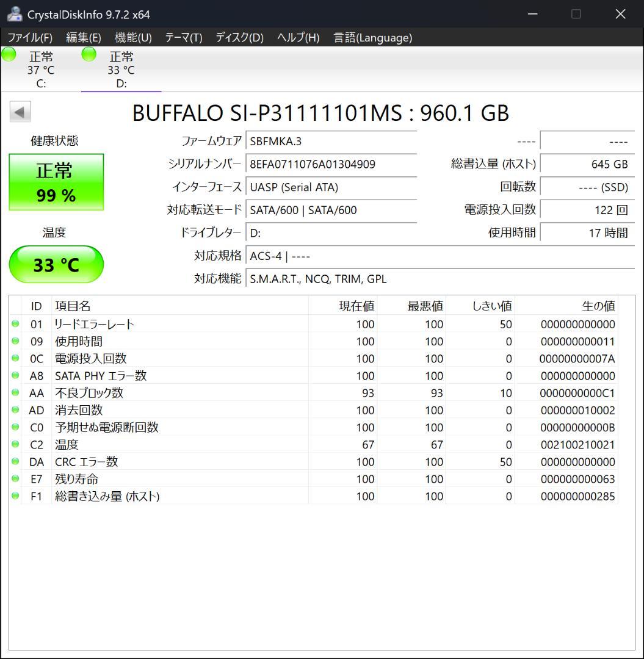Open the ファイル(F) menu

(30, 37)
